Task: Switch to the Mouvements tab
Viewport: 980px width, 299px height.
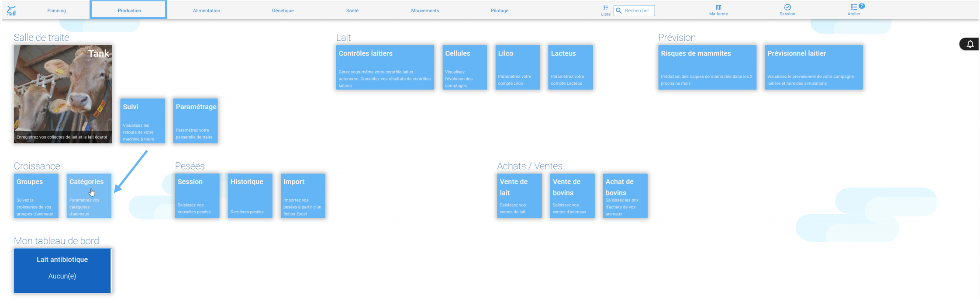Action: (x=425, y=10)
